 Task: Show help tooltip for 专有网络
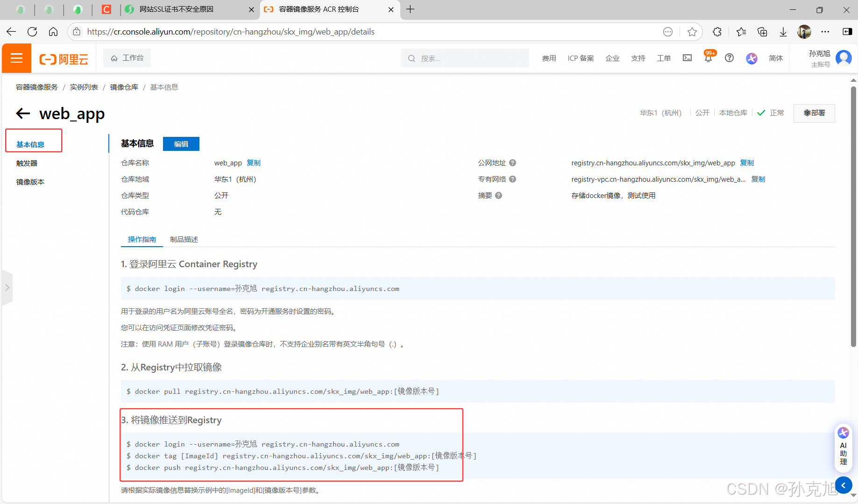tap(512, 179)
